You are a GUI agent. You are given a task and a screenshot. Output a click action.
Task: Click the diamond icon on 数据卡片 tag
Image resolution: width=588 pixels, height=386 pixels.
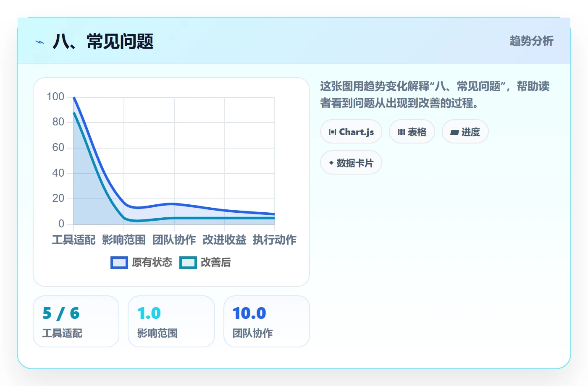pos(331,163)
